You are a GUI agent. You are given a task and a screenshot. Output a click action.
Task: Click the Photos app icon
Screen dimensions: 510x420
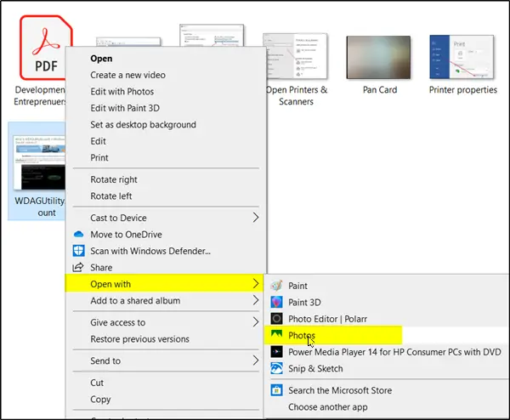click(x=276, y=335)
